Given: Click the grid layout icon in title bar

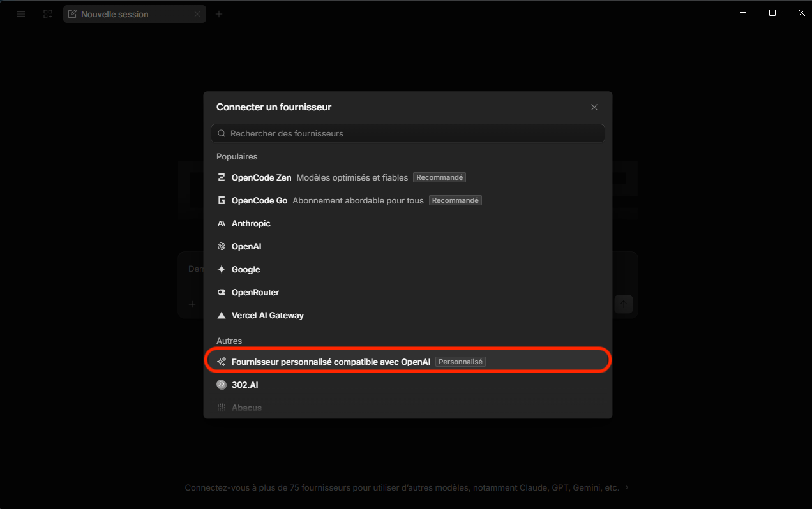Looking at the screenshot, I should click(48, 14).
